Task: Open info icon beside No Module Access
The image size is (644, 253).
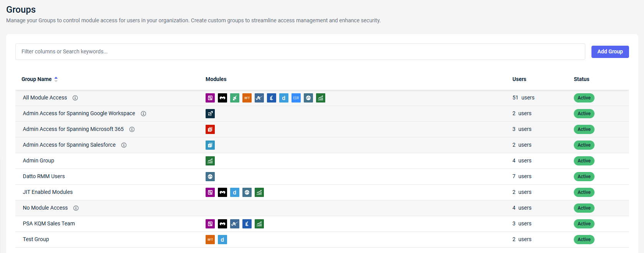Action: click(x=76, y=208)
